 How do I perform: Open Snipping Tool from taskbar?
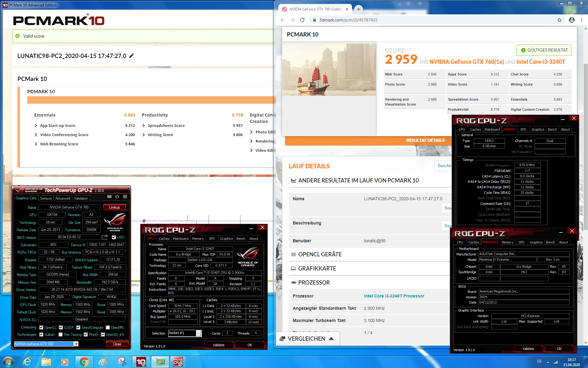click(122, 362)
